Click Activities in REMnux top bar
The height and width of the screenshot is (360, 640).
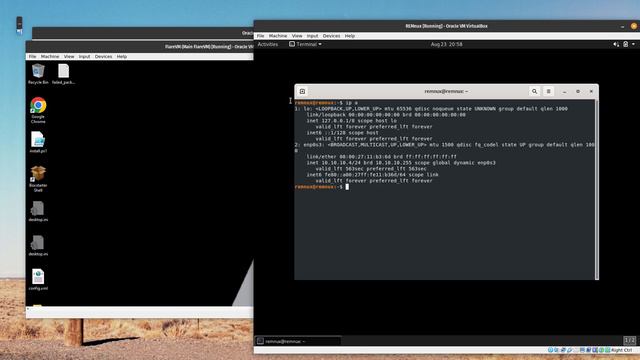[x=268, y=44]
